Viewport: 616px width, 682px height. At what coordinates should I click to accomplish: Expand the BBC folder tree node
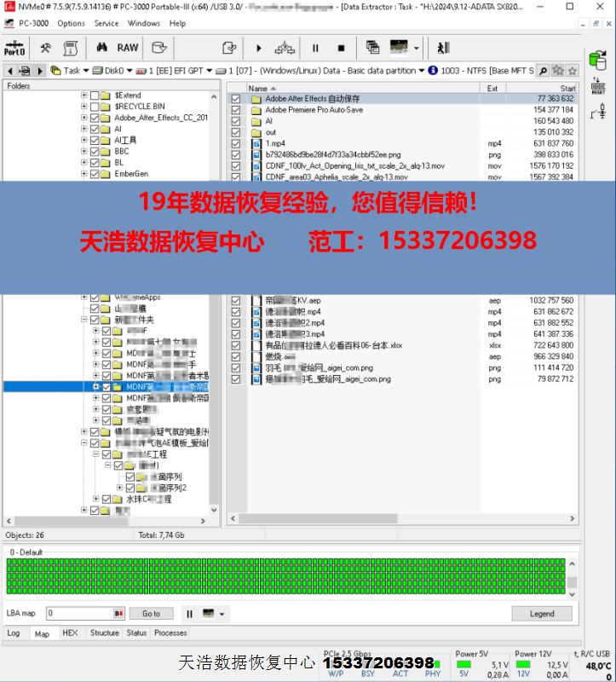tap(83, 152)
